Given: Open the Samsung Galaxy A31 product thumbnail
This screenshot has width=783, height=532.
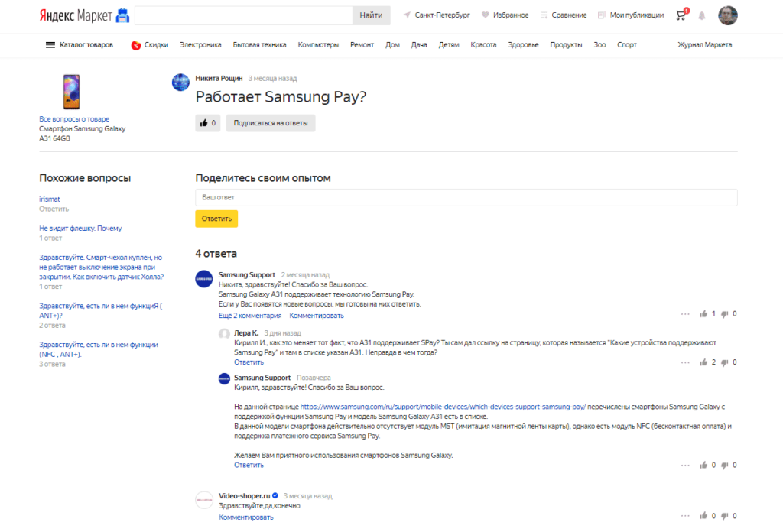Looking at the screenshot, I should click(x=71, y=92).
